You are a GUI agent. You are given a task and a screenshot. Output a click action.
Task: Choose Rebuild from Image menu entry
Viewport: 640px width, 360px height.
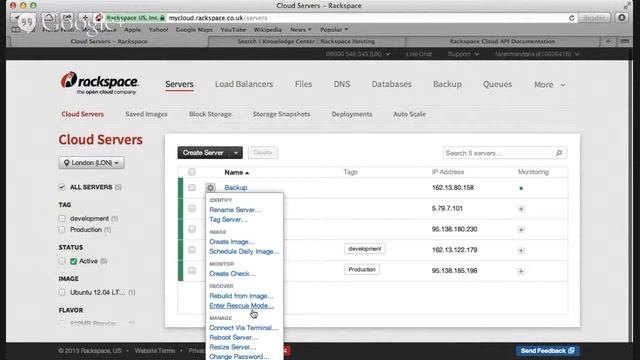pyautogui.click(x=241, y=296)
